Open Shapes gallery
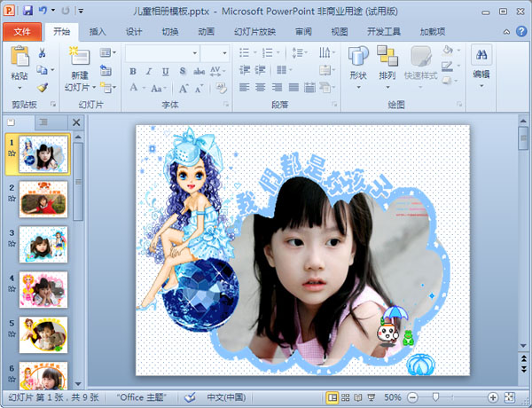The width and height of the screenshot is (532, 408). pos(358,67)
